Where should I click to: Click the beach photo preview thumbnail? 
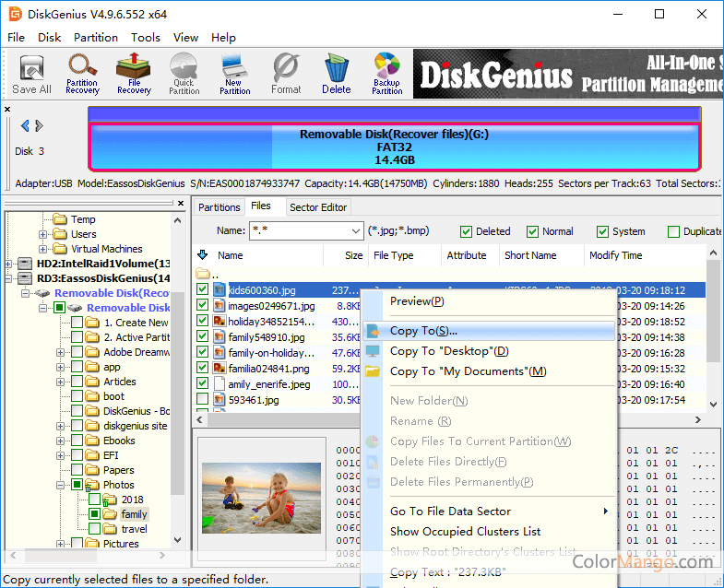pyautogui.click(x=260, y=498)
